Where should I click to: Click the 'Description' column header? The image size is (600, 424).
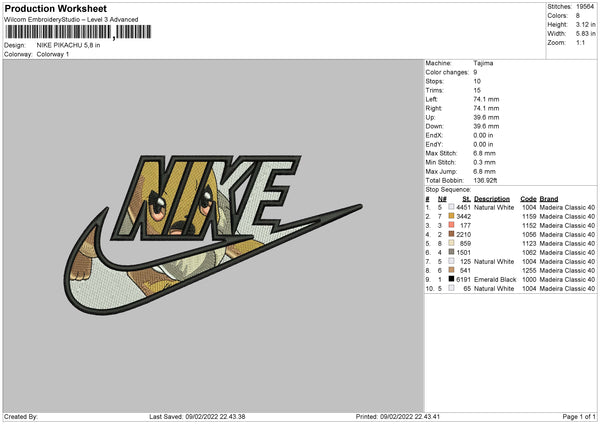492,199
